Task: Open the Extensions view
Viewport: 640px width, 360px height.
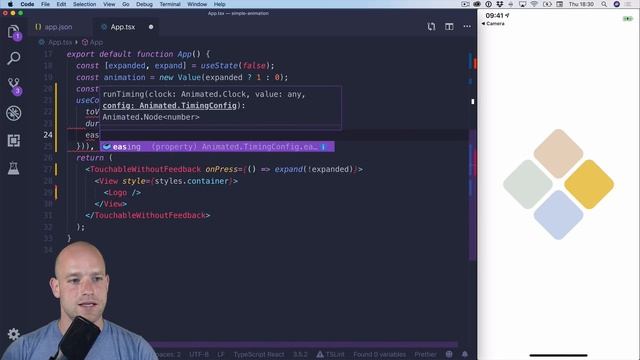Action: pyautogui.click(x=13, y=140)
